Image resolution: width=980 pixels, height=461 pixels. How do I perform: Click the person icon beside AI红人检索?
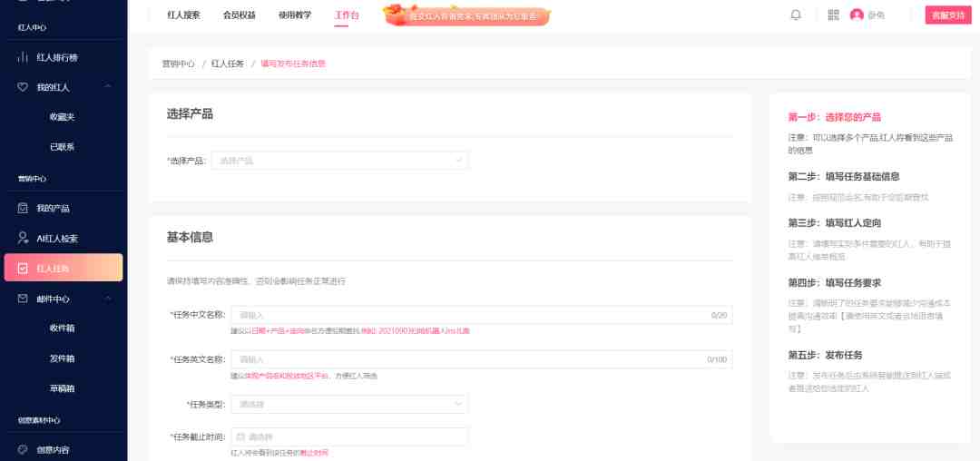click(23, 238)
